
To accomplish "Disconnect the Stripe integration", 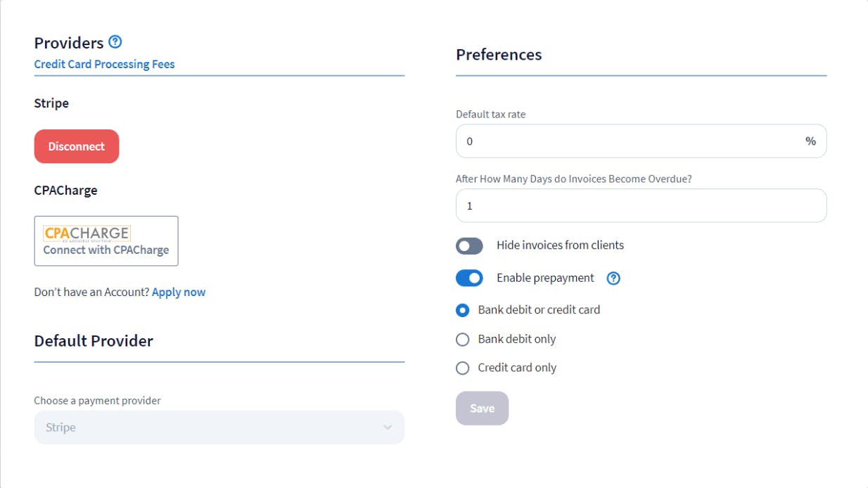I will pyautogui.click(x=76, y=146).
